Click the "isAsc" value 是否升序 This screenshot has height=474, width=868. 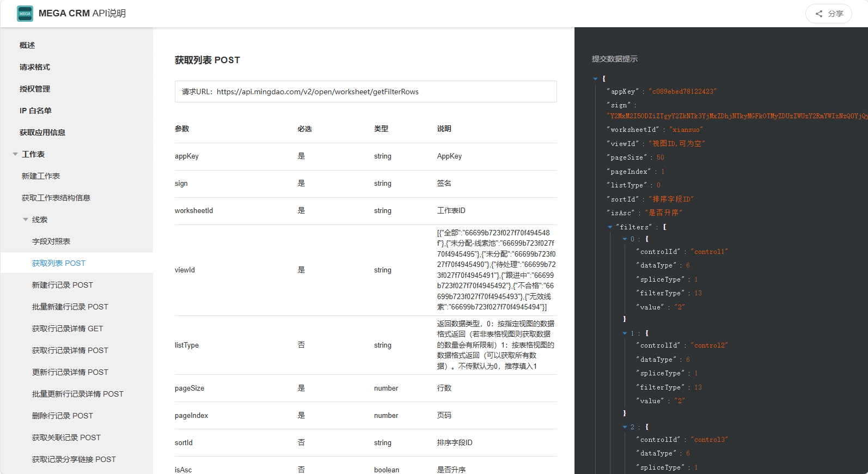(663, 213)
